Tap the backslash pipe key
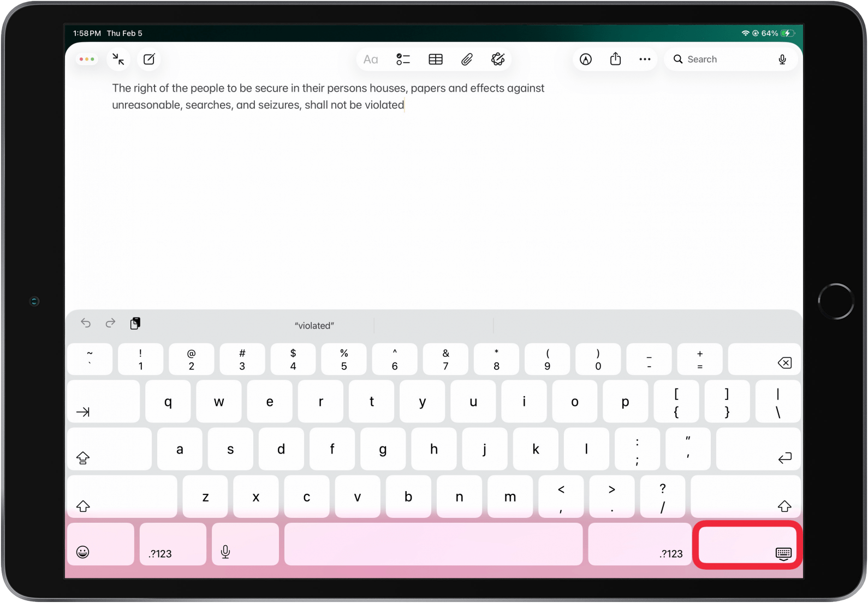Screen dimensions: 868x603 (778, 402)
